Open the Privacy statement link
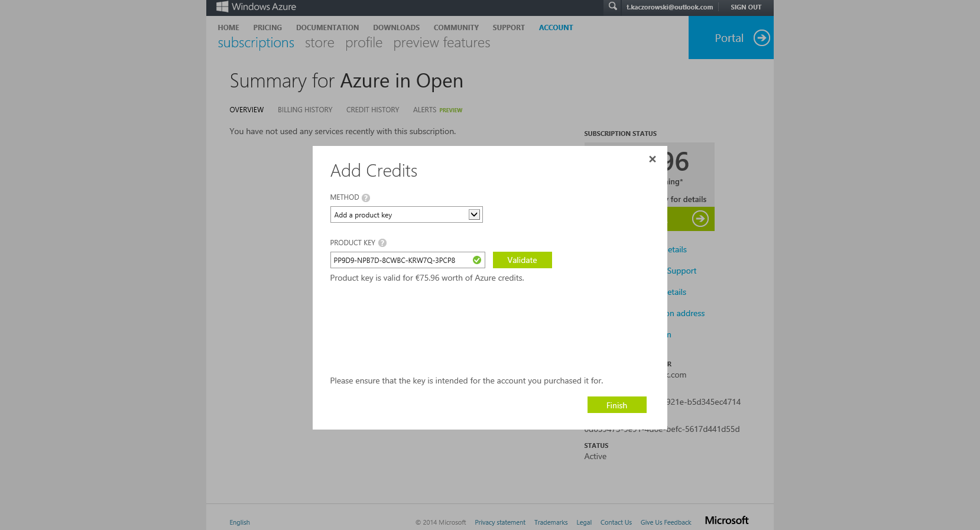Viewport: 980px width, 530px height. coord(500,522)
